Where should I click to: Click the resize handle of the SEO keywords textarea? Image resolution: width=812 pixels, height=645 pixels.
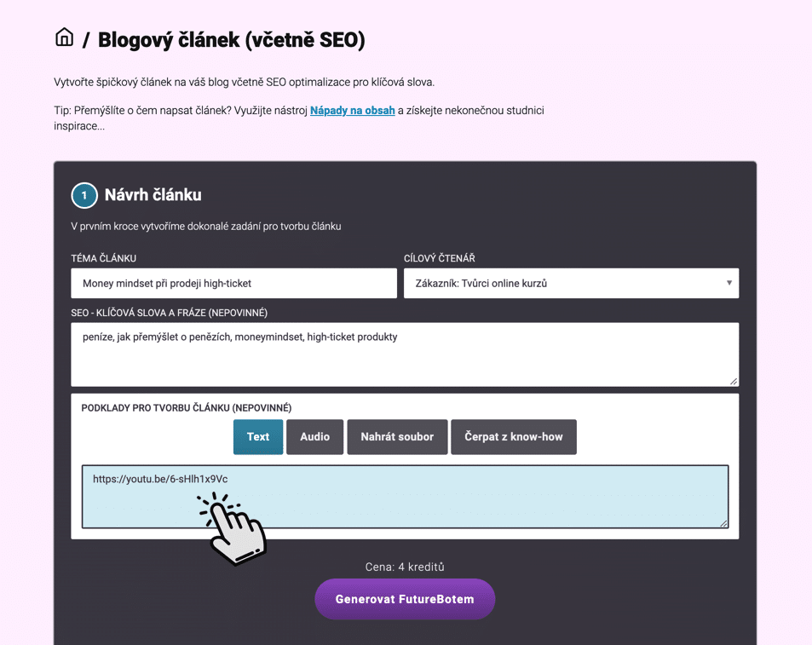(733, 381)
